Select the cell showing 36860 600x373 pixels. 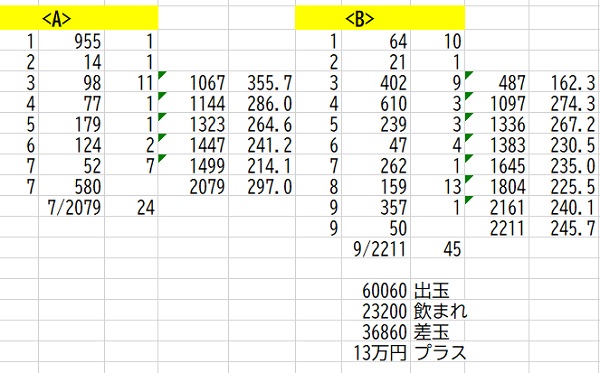[376, 331]
